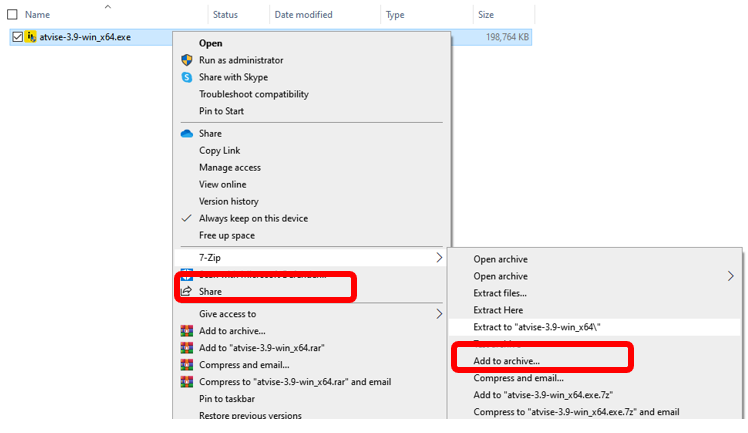
Task: Click the checkmark beside Always keep on this device
Action: 187,218
